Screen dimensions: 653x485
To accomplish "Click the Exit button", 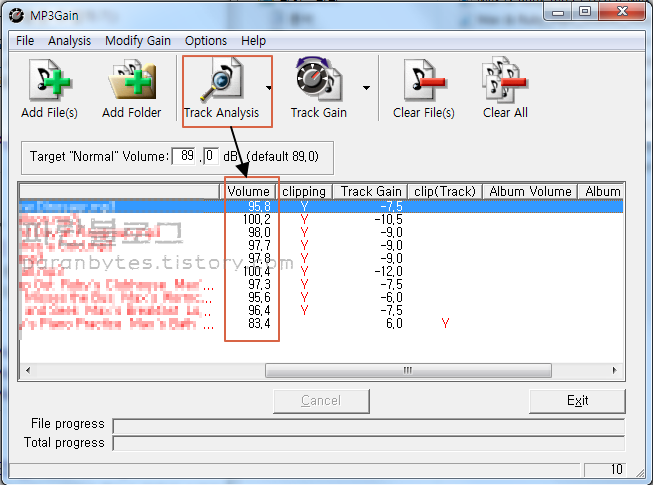I will point(577,401).
